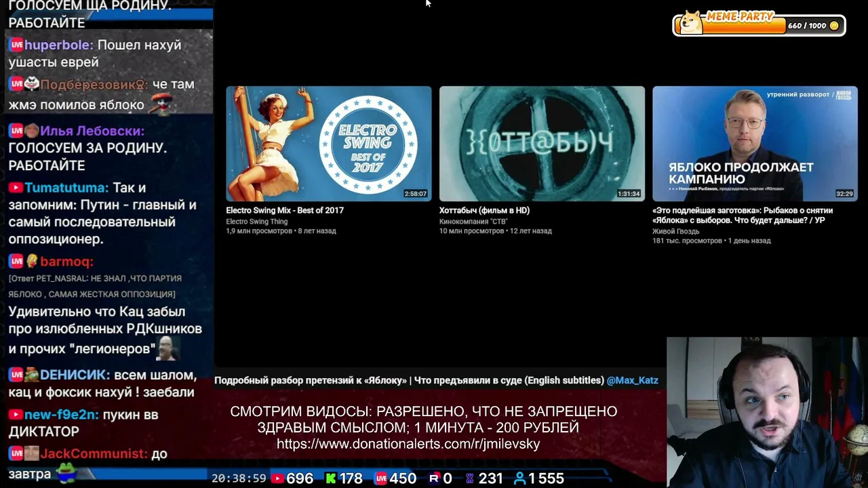Click the blue person icon beside 1 555
Image resolution: width=868 pixels, height=488 pixels.
(x=520, y=479)
